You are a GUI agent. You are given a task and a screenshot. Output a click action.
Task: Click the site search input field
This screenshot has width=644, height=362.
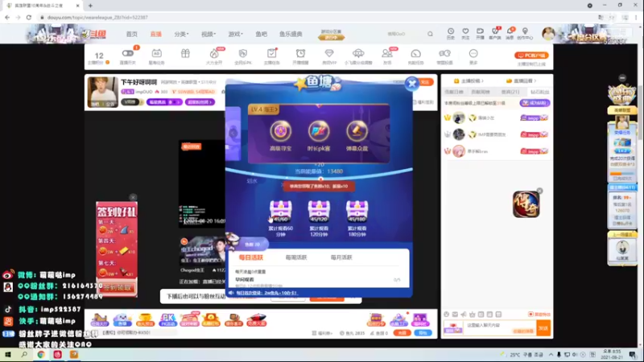(x=404, y=34)
